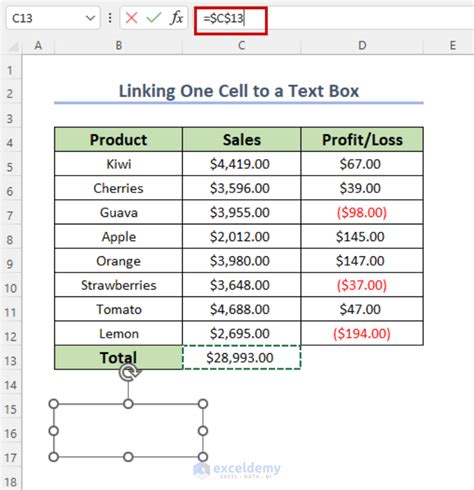Select the ($37.00) loss cell
Image resolution: width=474 pixels, height=490 pixels.
362,285
